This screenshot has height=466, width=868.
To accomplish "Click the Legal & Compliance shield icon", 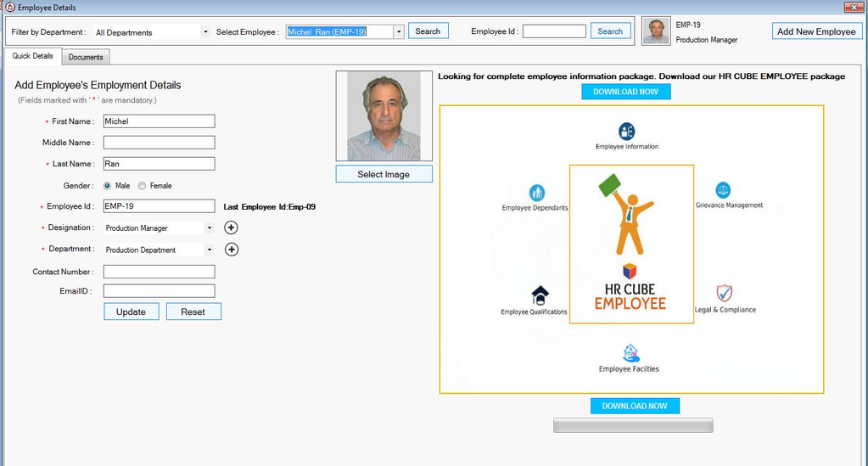I will point(724,293).
